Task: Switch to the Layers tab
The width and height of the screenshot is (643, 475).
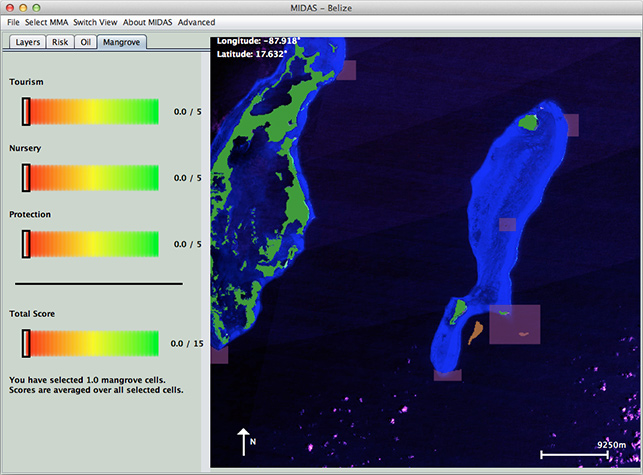Action: (x=27, y=43)
